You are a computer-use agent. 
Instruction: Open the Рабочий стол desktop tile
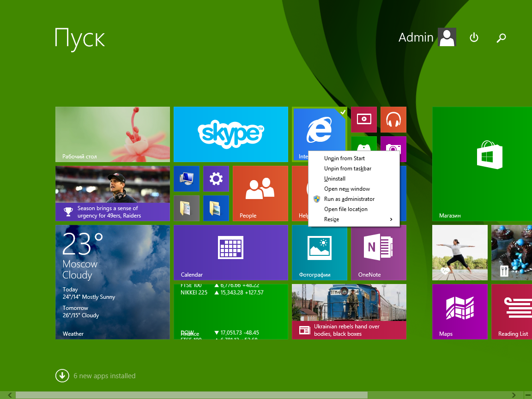[x=113, y=134]
